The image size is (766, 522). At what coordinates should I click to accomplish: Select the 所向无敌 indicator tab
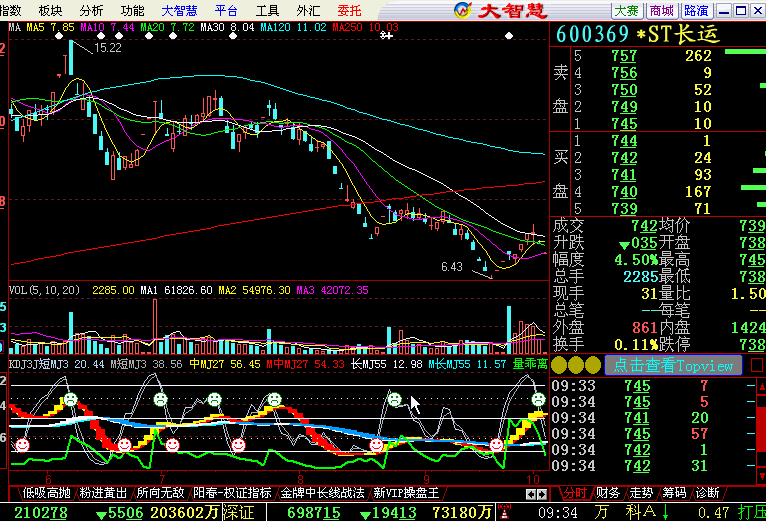pyautogui.click(x=160, y=493)
